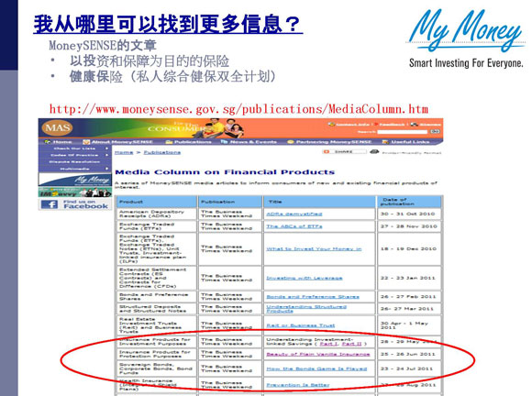
Task: Open the News & Events menu
Action: [253, 142]
